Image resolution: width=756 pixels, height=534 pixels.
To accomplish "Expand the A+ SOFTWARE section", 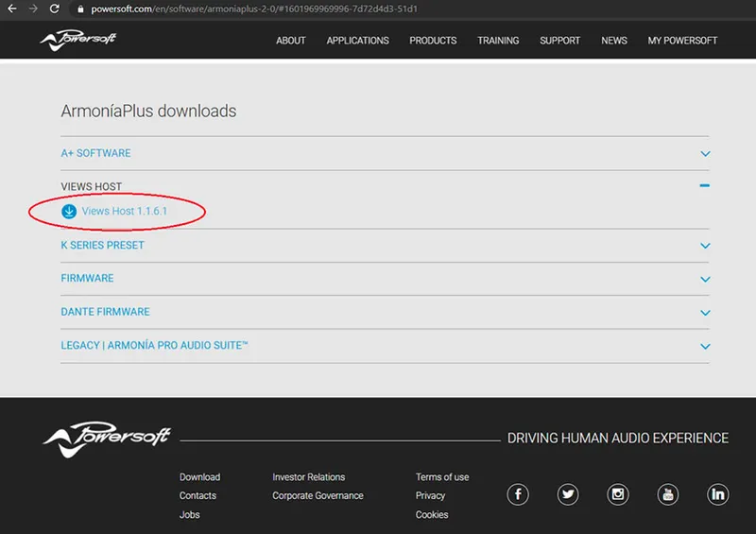I will 385,153.
